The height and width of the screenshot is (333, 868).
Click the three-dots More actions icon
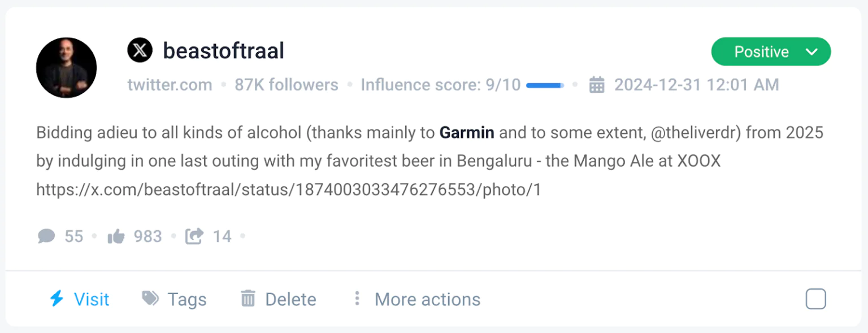coord(357,299)
